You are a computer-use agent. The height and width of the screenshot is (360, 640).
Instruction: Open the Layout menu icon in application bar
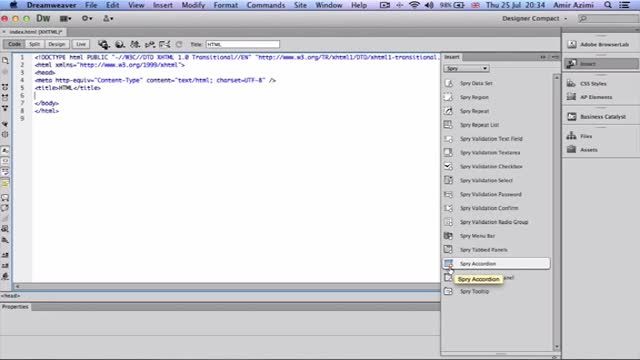65,18
